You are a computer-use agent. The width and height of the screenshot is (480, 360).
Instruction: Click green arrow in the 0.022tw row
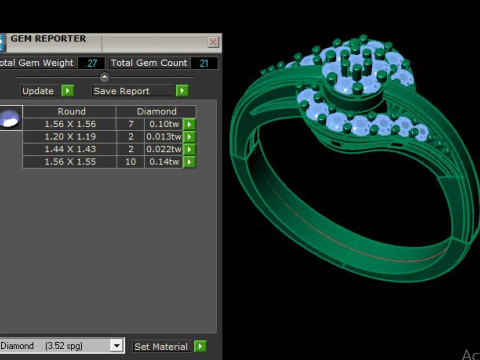click(x=189, y=149)
